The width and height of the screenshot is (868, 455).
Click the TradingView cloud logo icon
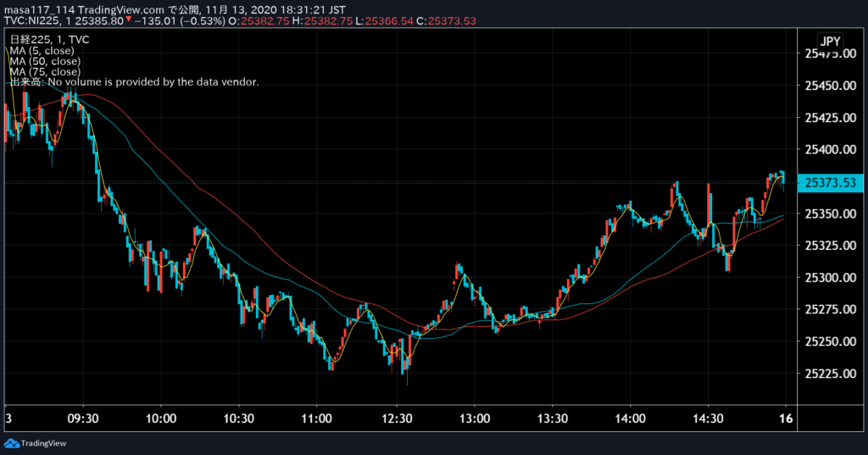pos(12,443)
